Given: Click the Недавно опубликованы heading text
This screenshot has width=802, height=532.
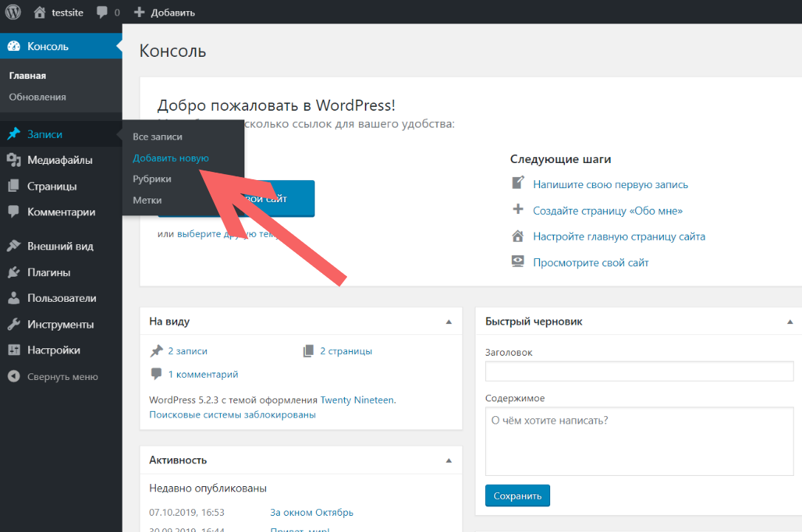Looking at the screenshot, I should tap(208, 488).
